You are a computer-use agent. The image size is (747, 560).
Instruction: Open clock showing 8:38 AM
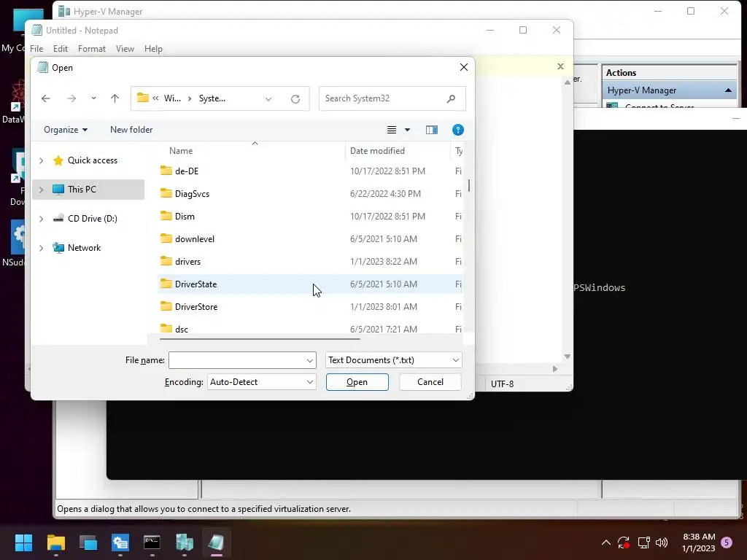coord(699,542)
